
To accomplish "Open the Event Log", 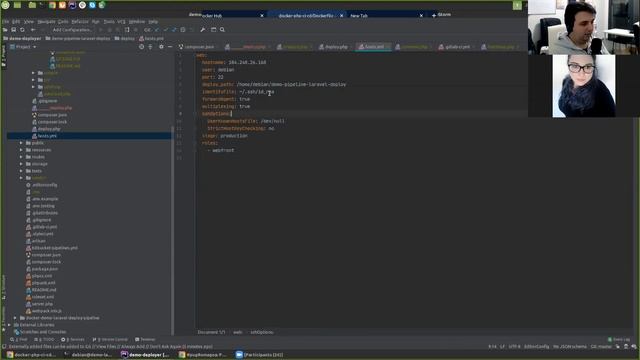I will click(x=619, y=340).
